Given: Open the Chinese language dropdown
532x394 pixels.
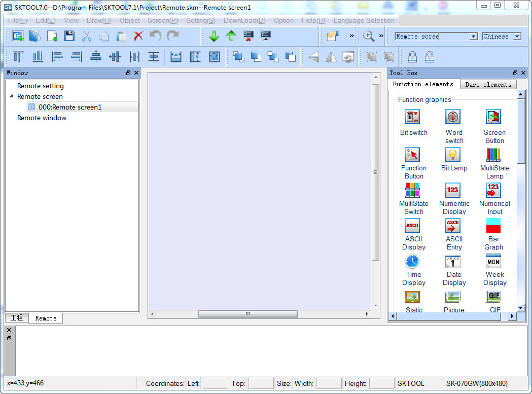Looking at the screenshot, I should pos(517,37).
